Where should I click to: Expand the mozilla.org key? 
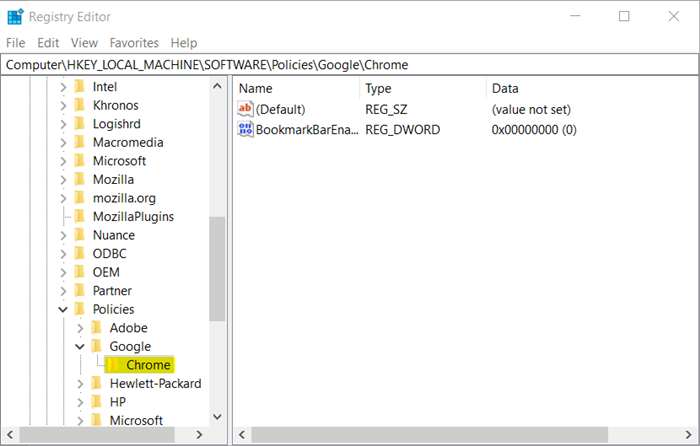click(63, 198)
